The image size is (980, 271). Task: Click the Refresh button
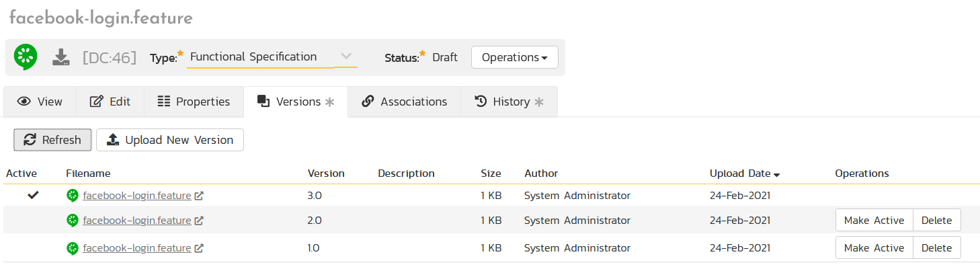pos(52,140)
